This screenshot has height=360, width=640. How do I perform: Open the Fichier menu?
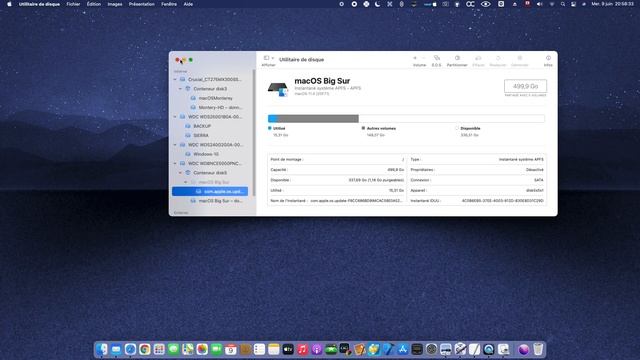point(73,4)
